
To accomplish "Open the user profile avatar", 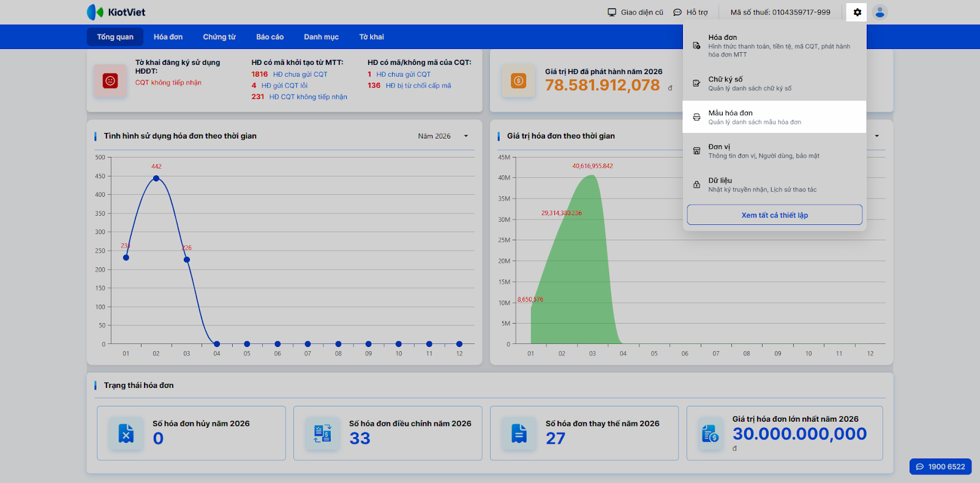I will click(880, 12).
